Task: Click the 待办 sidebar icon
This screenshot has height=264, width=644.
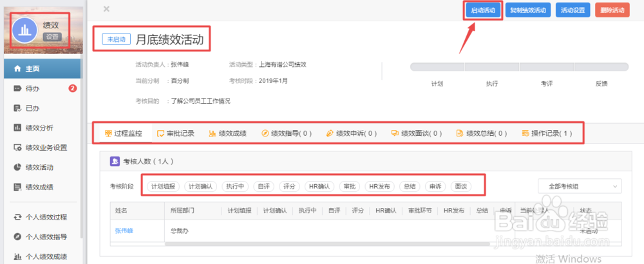Action: (17, 88)
